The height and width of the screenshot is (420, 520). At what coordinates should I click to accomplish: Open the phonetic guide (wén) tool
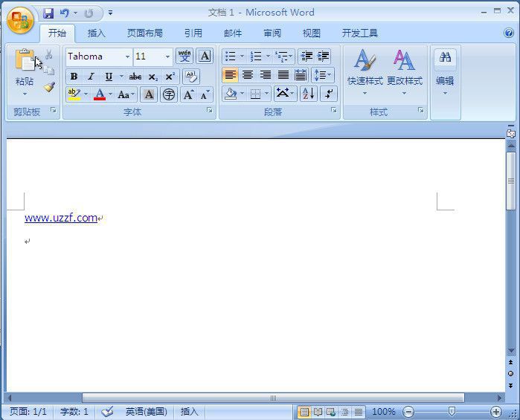click(x=184, y=56)
